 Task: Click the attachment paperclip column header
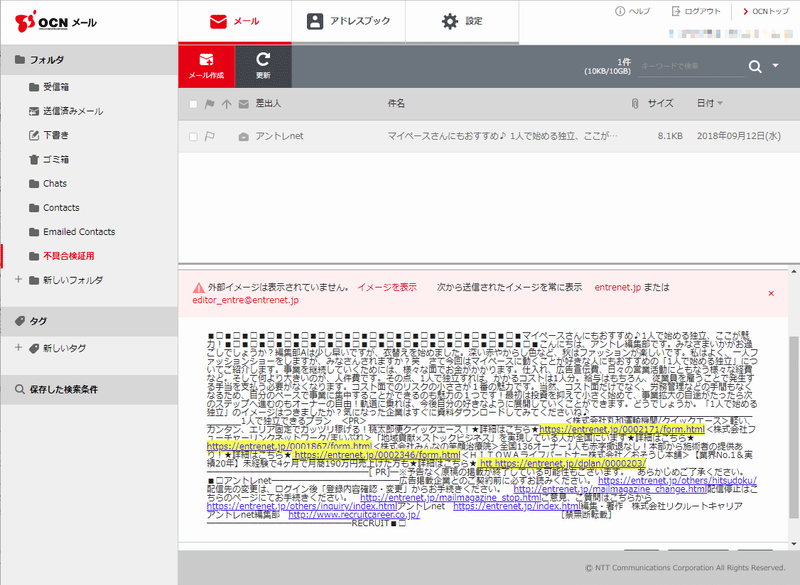coord(635,104)
